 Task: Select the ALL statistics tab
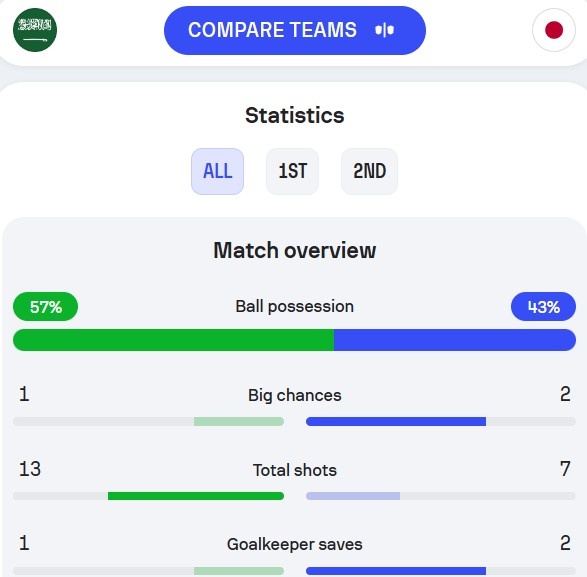218,171
